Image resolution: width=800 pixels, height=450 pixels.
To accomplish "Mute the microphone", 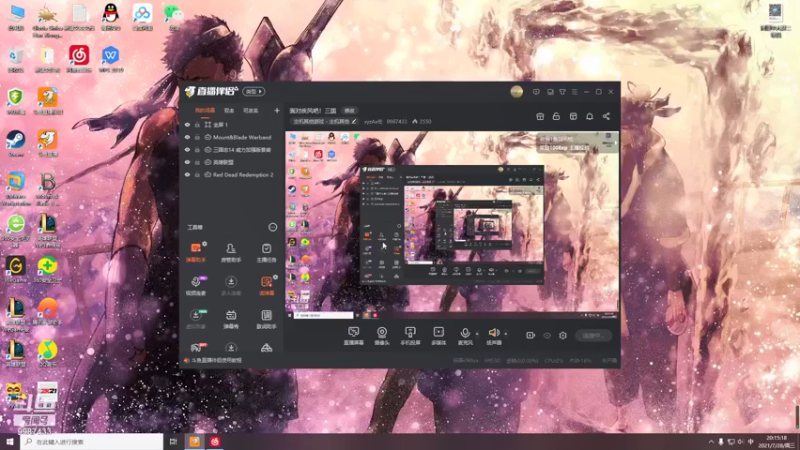I will (x=465, y=336).
